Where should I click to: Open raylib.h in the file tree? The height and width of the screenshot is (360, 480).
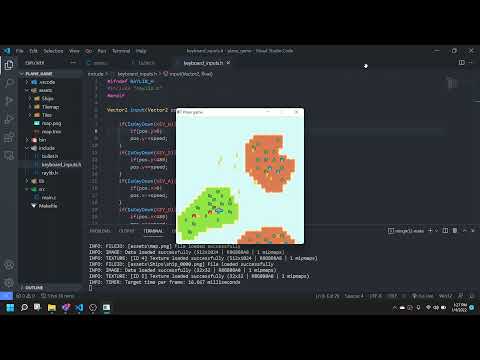coord(50,173)
